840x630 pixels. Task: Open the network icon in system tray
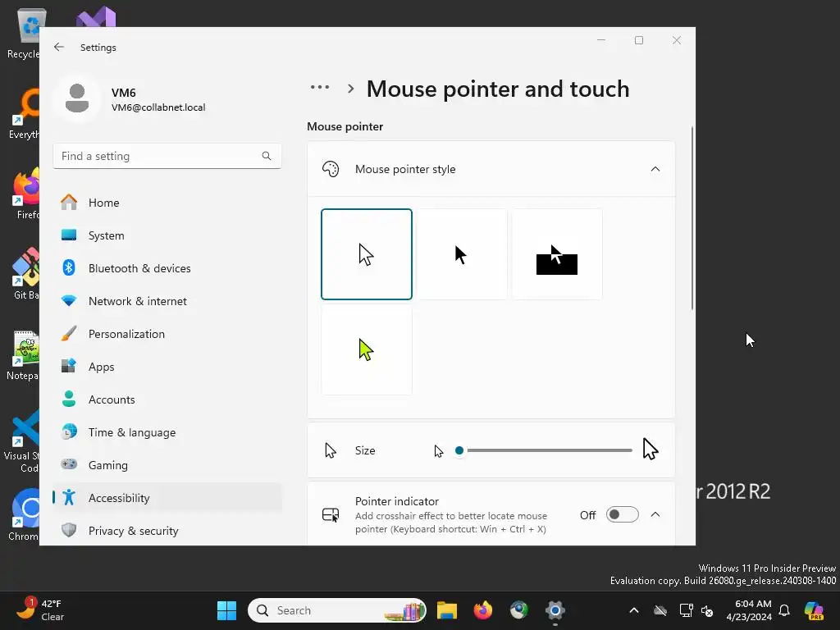click(x=686, y=610)
